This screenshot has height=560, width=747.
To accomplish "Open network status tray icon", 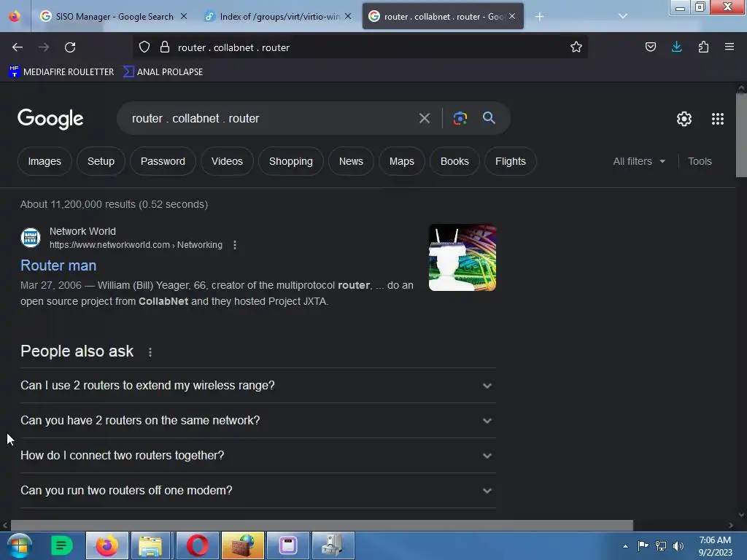I will coord(661,546).
